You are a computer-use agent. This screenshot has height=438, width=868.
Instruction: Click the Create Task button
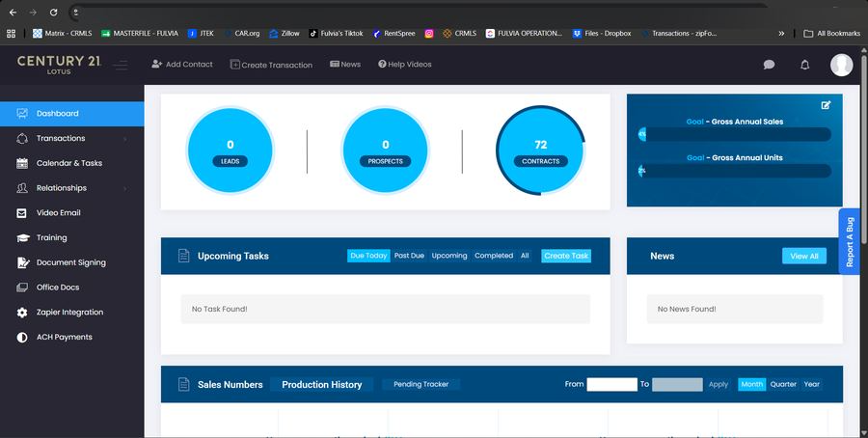566,256
